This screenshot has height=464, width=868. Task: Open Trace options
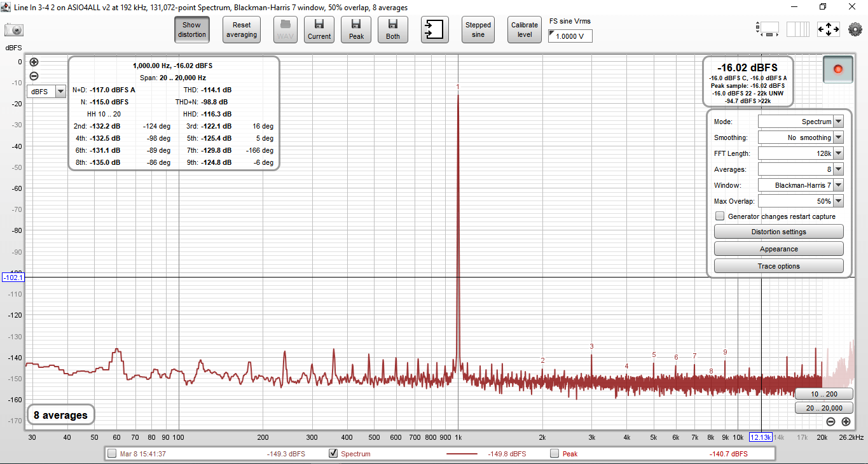(x=778, y=266)
